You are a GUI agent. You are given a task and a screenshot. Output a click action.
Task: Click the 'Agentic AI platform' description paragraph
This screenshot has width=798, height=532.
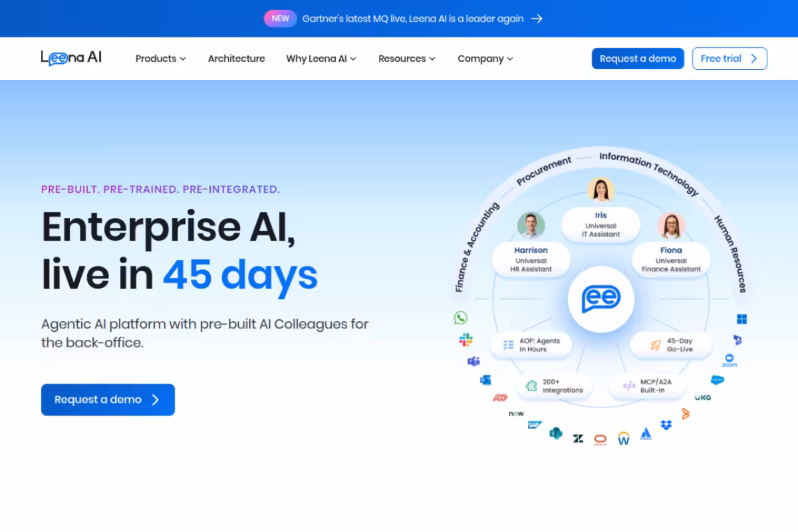205,333
